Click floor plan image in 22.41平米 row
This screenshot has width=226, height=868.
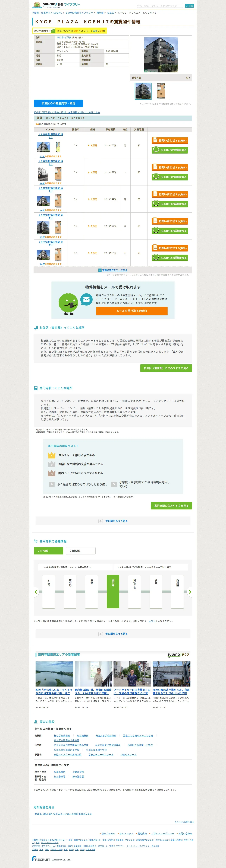(x=58, y=147)
